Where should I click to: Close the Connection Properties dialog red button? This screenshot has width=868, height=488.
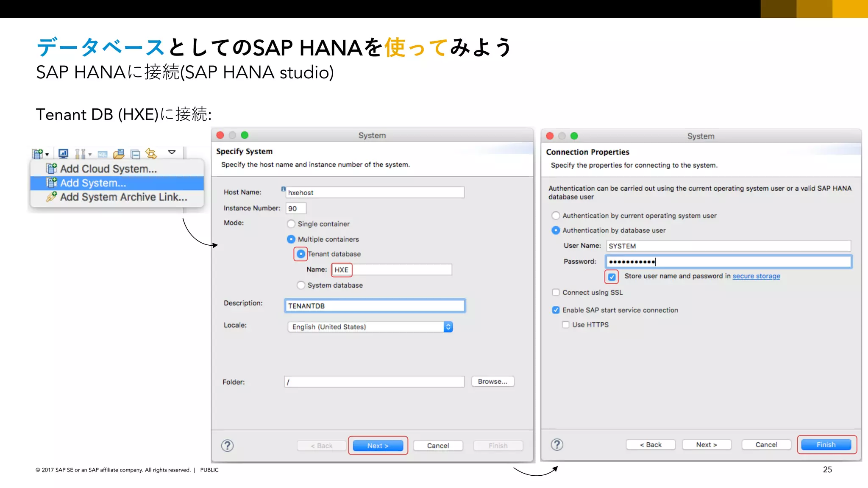click(x=550, y=136)
